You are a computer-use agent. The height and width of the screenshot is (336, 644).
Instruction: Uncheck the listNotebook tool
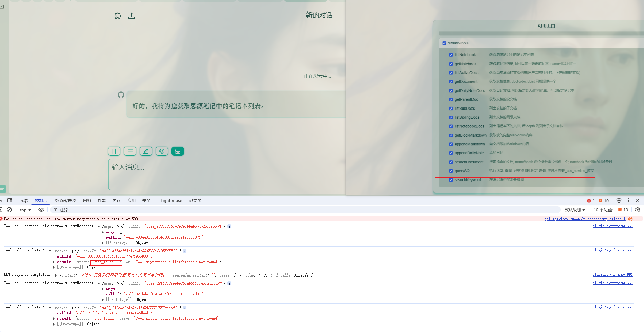pyautogui.click(x=451, y=55)
